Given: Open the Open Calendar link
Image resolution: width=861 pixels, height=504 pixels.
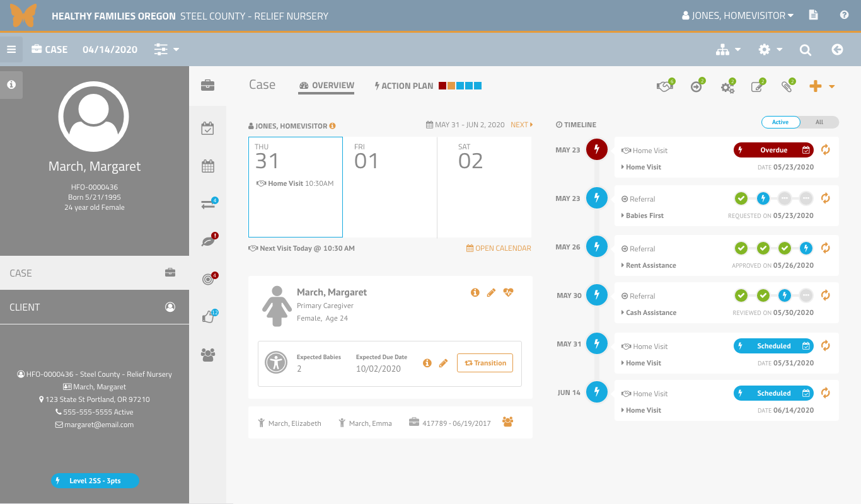Looking at the screenshot, I should click(x=498, y=248).
